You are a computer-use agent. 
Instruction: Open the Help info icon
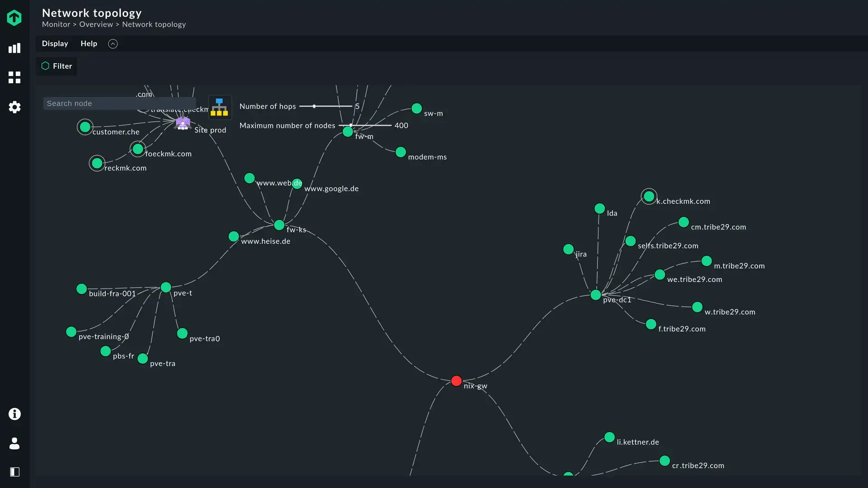click(x=14, y=414)
